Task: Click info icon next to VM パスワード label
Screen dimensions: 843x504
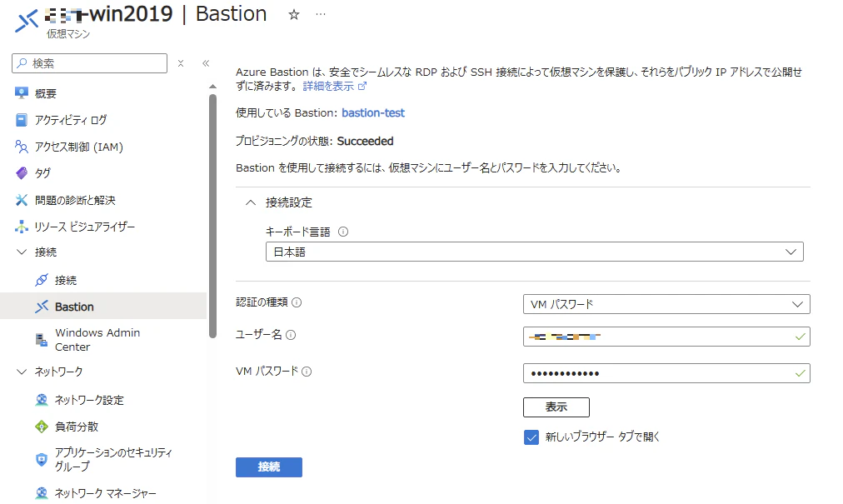Action: [307, 372]
